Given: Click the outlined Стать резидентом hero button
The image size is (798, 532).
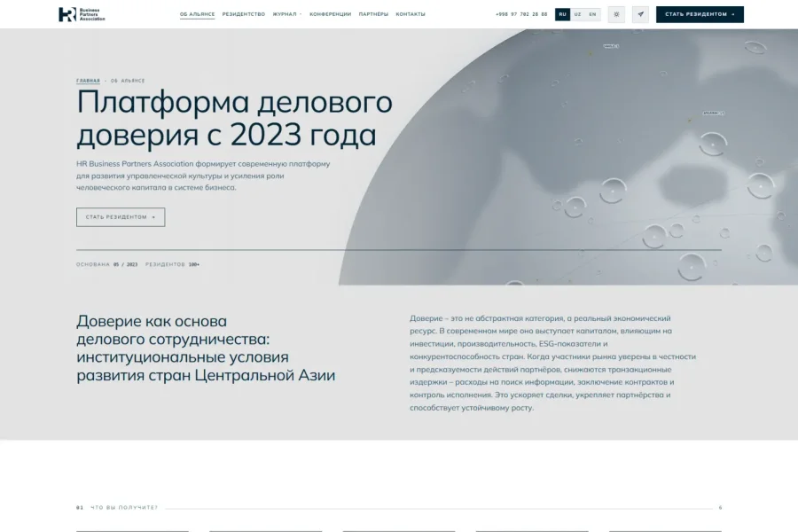Looking at the screenshot, I should 121,217.
